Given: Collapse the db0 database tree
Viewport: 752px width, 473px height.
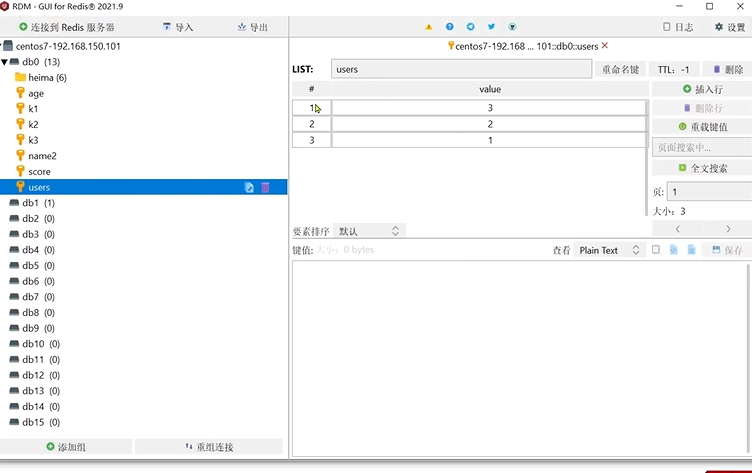Looking at the screenshot, I should pyautogui.click(x=4, y=62).
